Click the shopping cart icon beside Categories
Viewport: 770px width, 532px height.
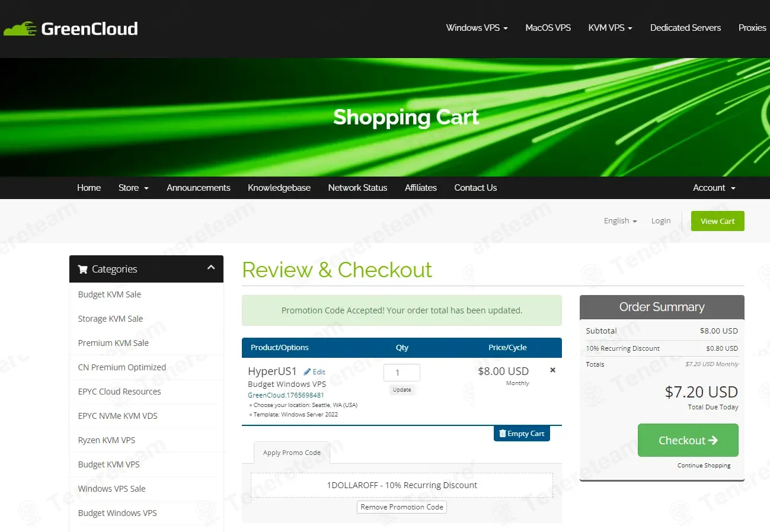(82, 269)
